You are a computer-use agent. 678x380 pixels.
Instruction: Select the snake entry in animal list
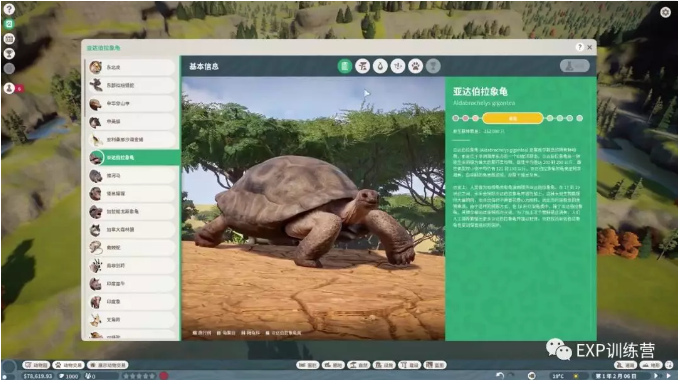click(x=132, y=248)
